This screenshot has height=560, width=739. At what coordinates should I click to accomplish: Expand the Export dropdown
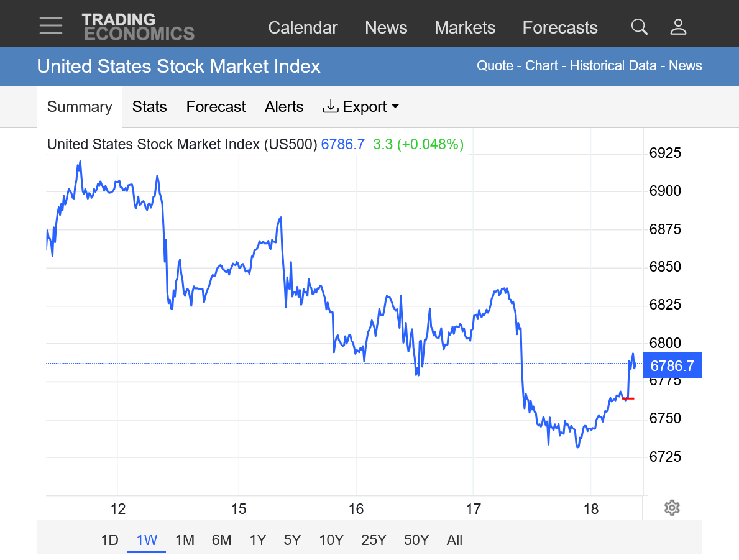pos(361,107)
